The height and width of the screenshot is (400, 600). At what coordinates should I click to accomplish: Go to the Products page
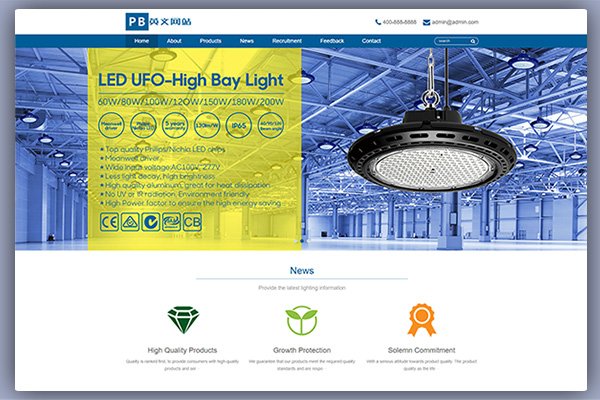click(210, 41)
